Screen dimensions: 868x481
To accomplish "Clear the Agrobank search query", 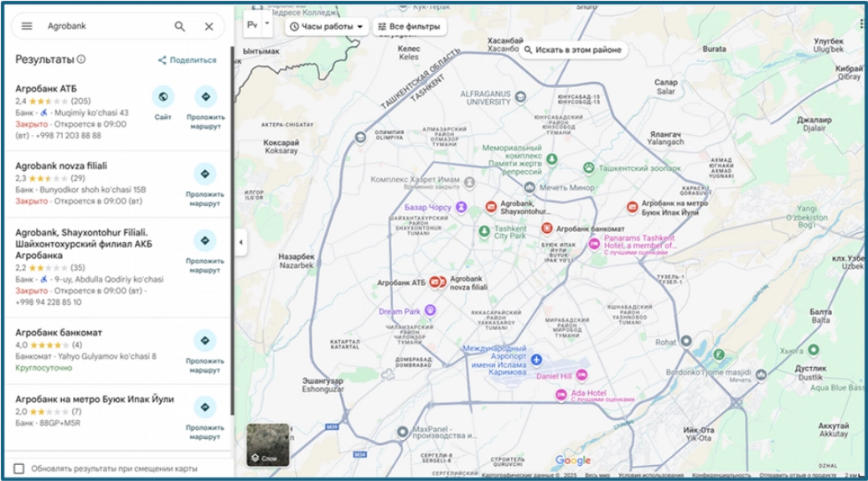I will (209, 26).
